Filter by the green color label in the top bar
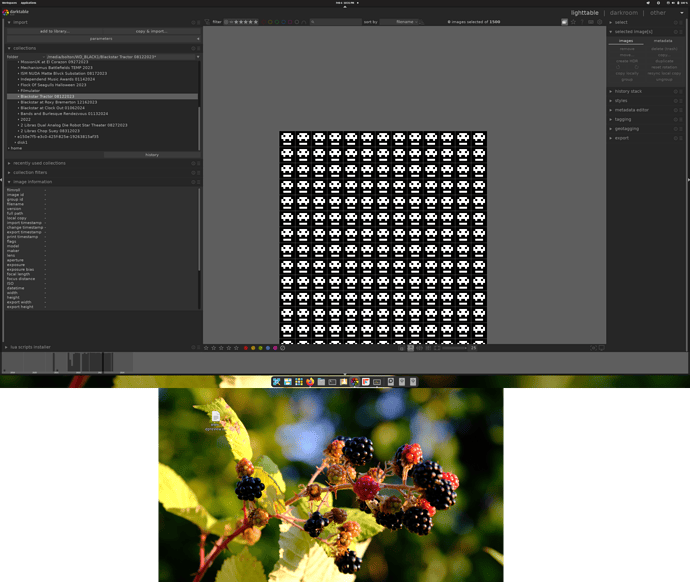The width and height of the screenshot is (690, 582). 277,22
